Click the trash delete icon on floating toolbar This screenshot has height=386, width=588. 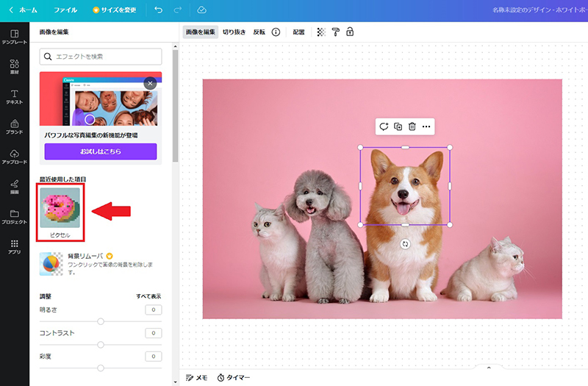pos(412,126)
